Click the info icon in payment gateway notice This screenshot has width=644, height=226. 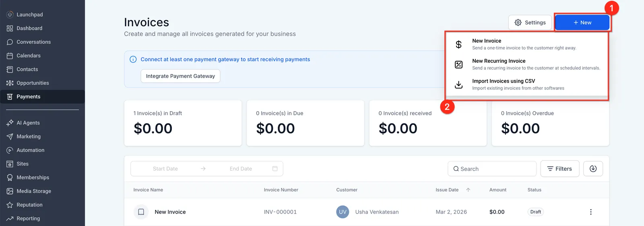[x=133, y=59]
